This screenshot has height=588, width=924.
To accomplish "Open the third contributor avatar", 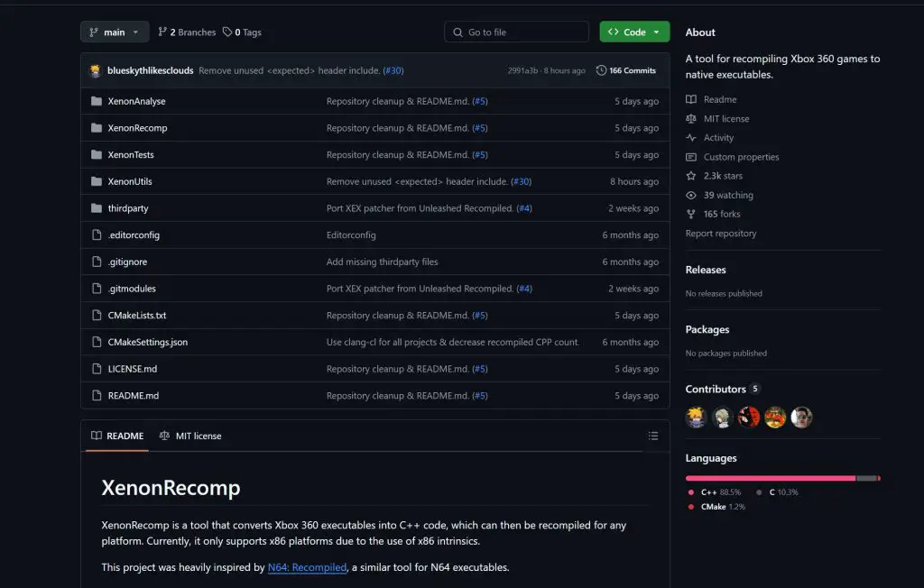I will click(x=748, y=418).
